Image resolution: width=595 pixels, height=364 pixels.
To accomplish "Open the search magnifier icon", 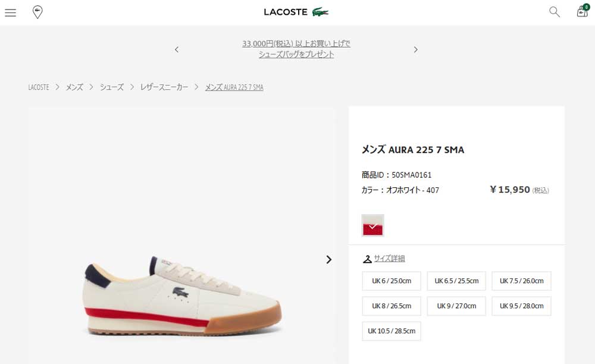I will pyautogui.click(x=555, y=12).
